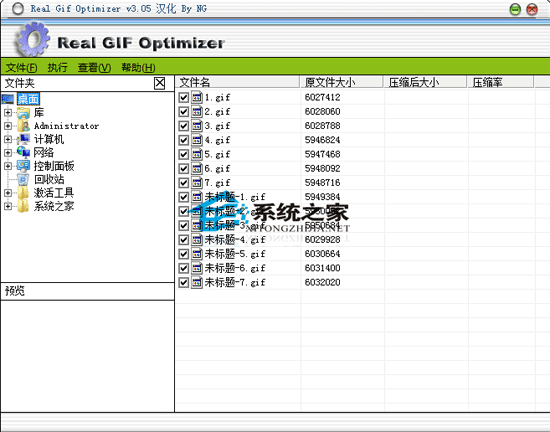This screenshot has width=550, height=432.
Task: Expand the 激活工具 tree node
Action: pyautogui.click(x=8, y=193)
